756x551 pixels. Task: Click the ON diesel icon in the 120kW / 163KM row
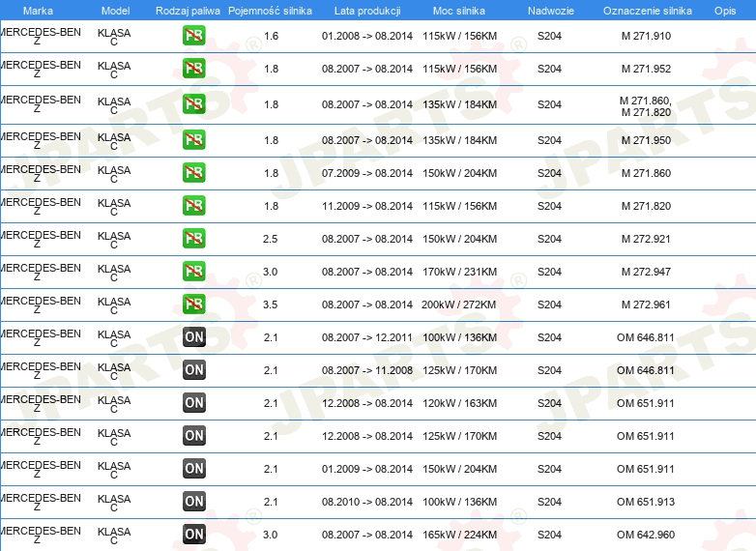(193, 402)
